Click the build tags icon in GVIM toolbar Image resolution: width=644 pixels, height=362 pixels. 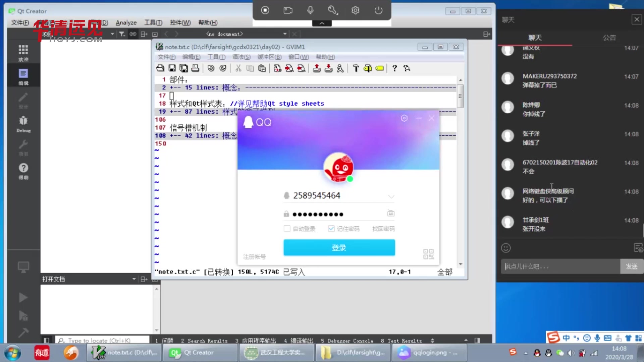tap(368, 68)
